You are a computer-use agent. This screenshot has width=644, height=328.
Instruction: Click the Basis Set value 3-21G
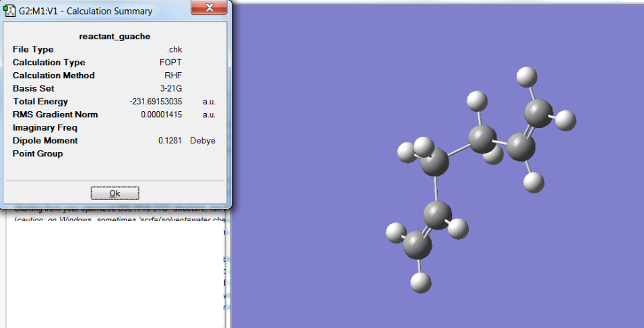171,88
